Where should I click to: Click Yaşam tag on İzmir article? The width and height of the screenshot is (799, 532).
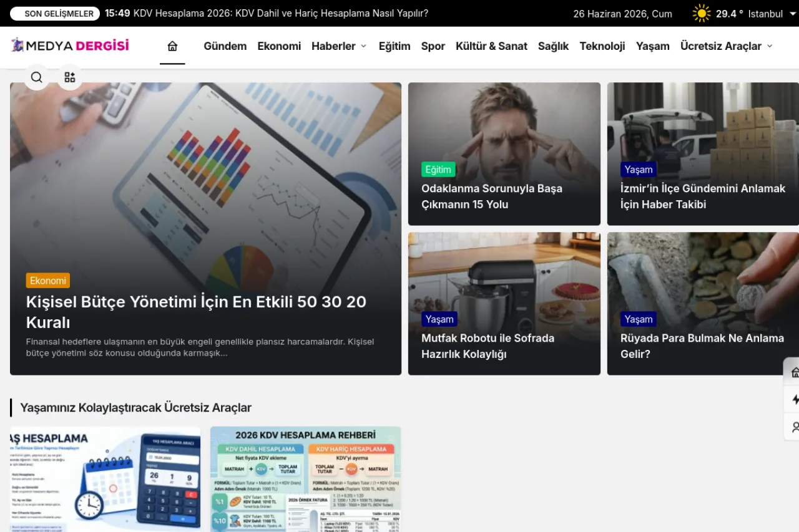[639, 170]
